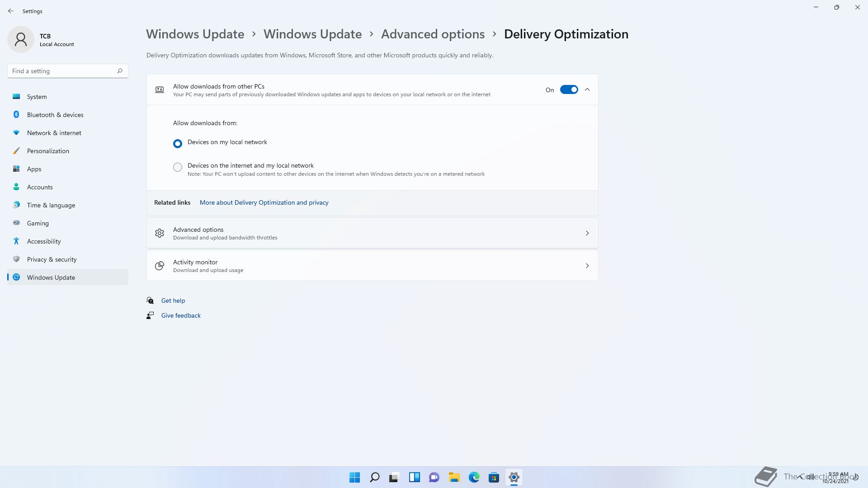Open Bluetooth & devices category
The width and height of the screenshot is (868, 488).
pyautogui.click(x=68, y=115)
